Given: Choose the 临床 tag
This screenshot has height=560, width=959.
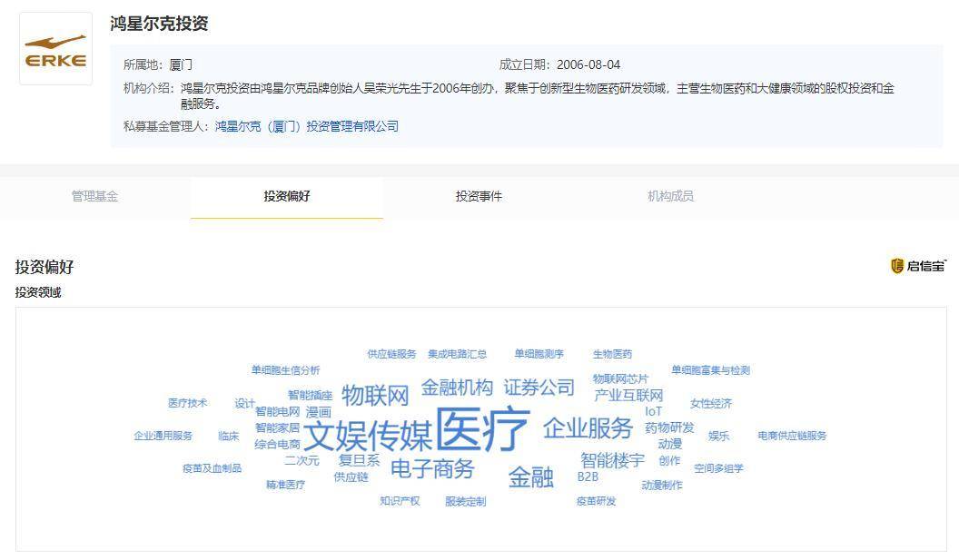Looking at the screenshot, I should point(228,436).
